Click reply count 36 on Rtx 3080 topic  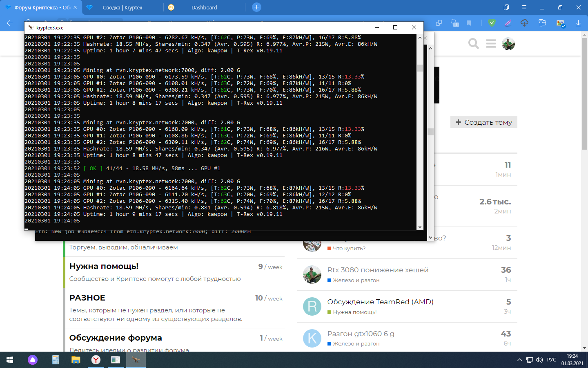pos(506,270)
